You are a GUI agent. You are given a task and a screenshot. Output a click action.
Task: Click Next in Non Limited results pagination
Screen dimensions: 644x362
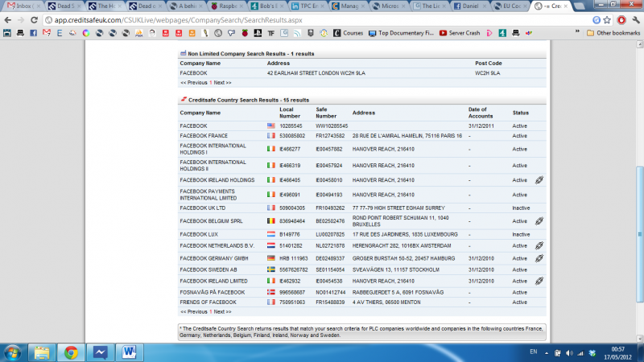(222, 83)
